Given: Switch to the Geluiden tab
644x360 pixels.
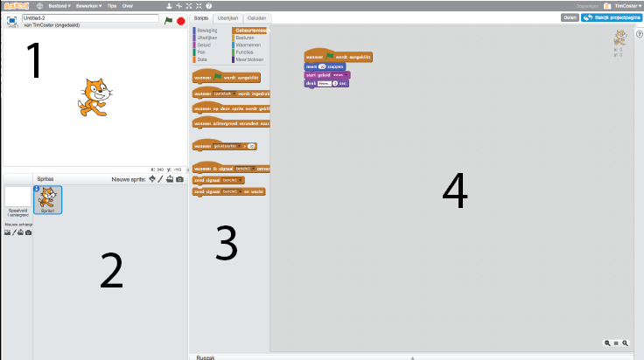Looking at the screenshot, I should (x=259, y=17).
